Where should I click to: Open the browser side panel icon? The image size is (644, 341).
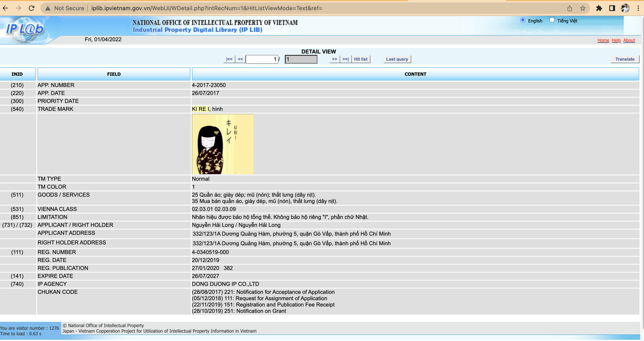coord(612,8)
